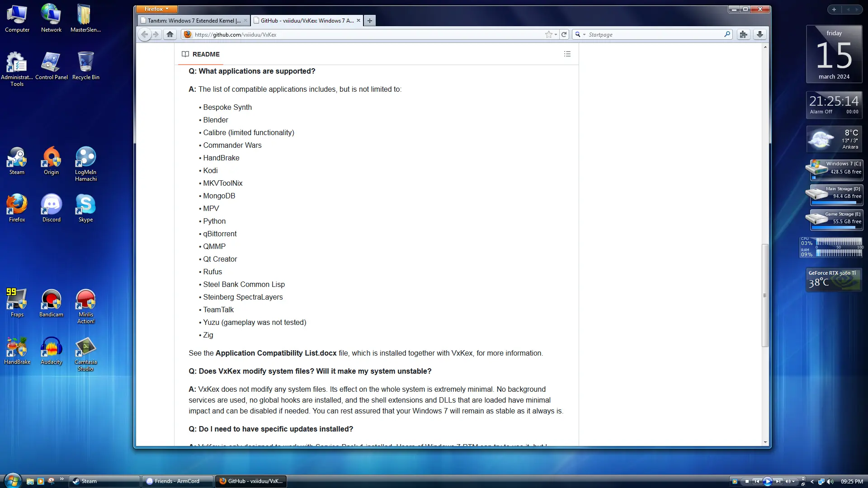
Task: Open the Steam desktop shortcut
Action: [x=17, y=160]
